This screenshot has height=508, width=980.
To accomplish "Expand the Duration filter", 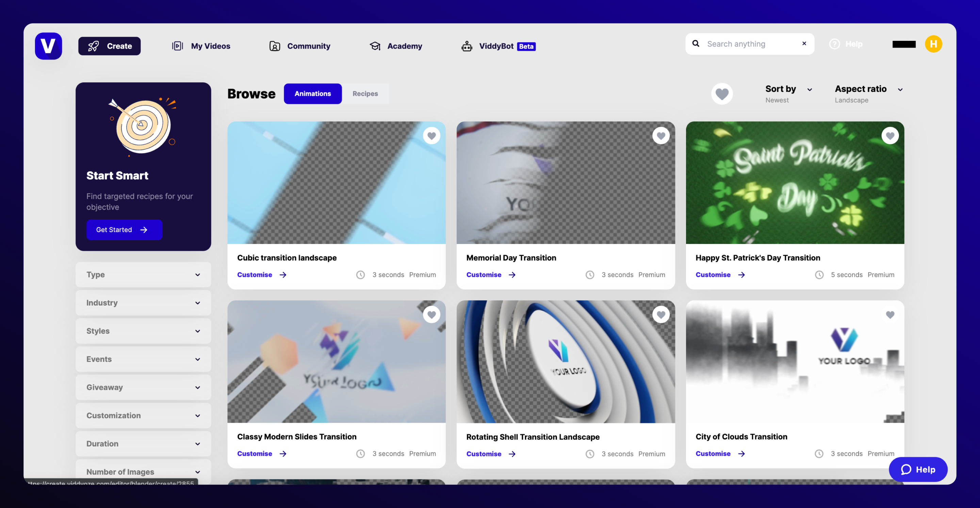I will pyautogui.click(x=143, y=443).
